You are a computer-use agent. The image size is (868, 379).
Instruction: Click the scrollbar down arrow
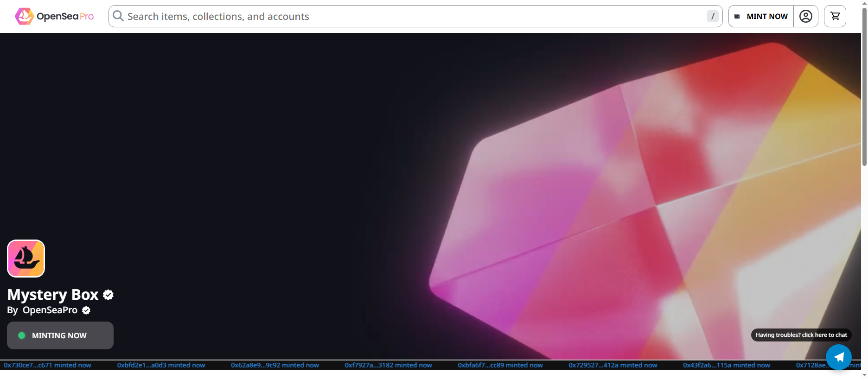(x=864, y=375)
